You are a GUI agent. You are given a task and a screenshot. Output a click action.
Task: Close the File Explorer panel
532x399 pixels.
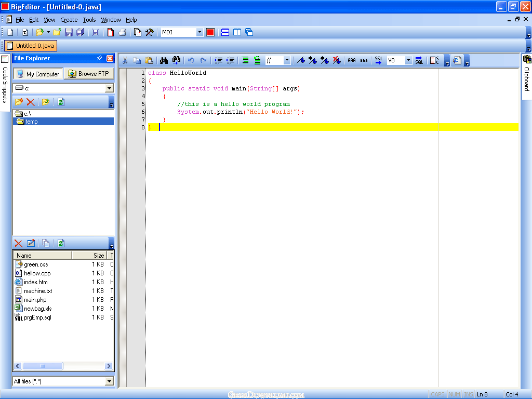point(110,58)
